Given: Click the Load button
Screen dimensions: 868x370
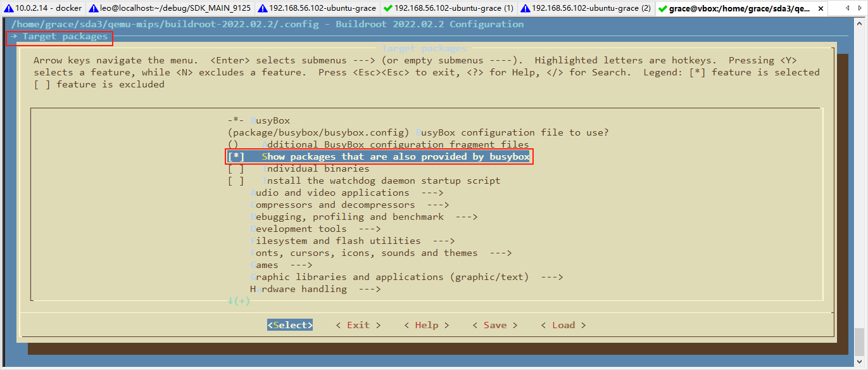Looking at the screenshot, I should [563, 325].
